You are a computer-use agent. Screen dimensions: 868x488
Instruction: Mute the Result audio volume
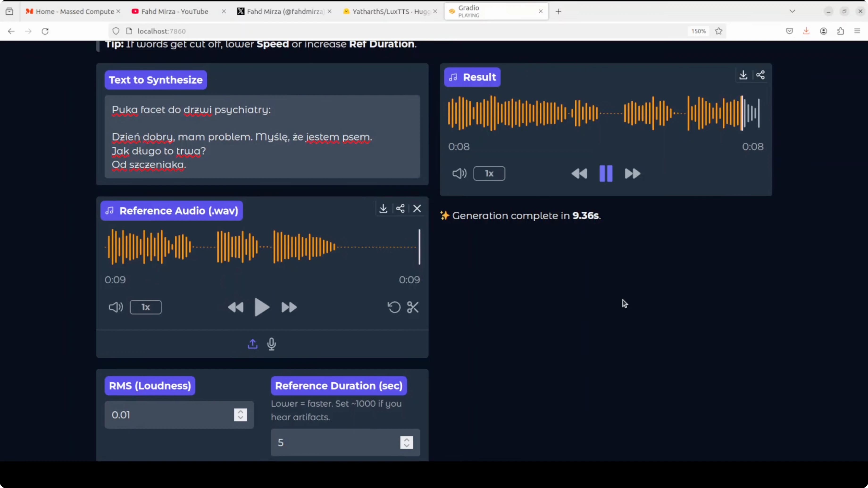coord(459,174)
